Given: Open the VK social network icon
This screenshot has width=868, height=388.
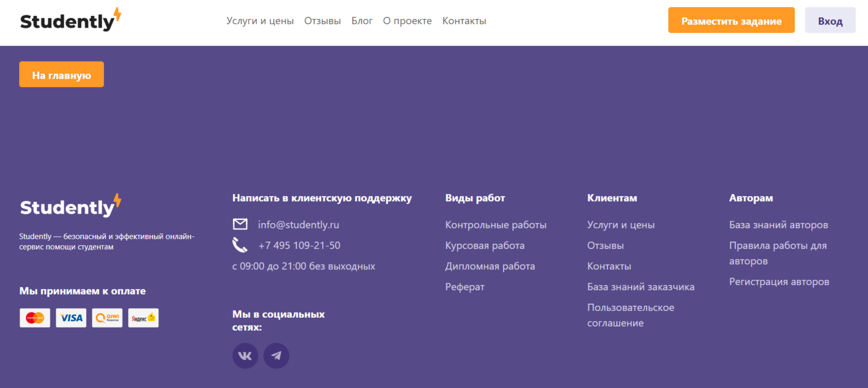Looking at the screenshot, I should coord(245,356).
